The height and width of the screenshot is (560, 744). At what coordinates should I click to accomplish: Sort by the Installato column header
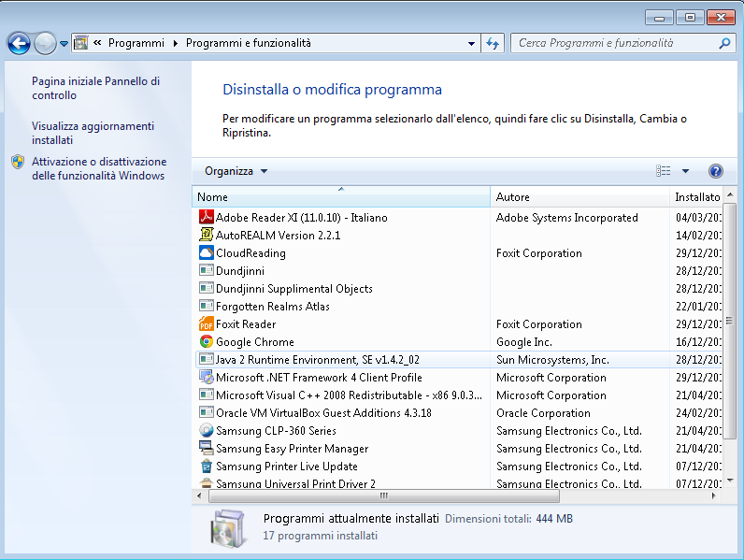[696, 197]
